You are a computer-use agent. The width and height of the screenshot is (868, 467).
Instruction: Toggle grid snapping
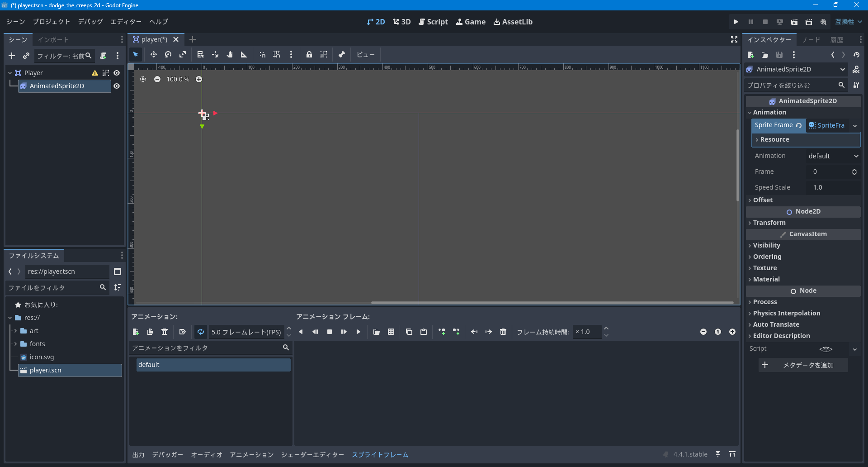(x=277, y=55)
